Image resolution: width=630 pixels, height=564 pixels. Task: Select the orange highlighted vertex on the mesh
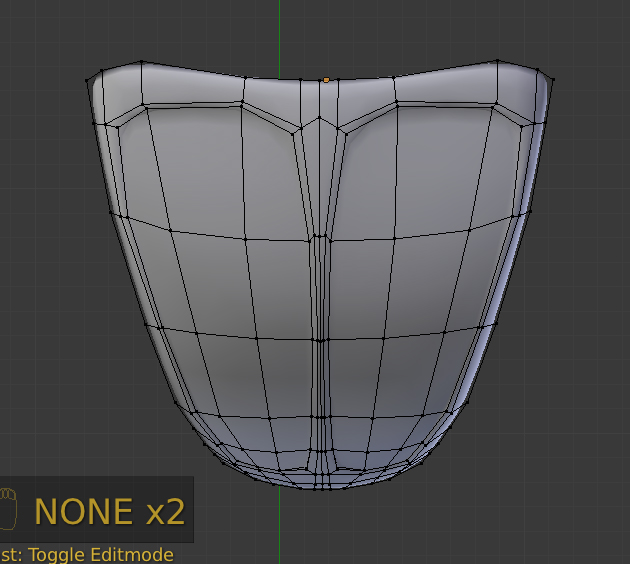[326, 80]
